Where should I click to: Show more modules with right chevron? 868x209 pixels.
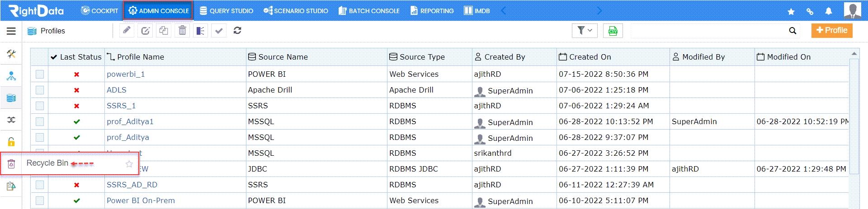coord(599,10)
